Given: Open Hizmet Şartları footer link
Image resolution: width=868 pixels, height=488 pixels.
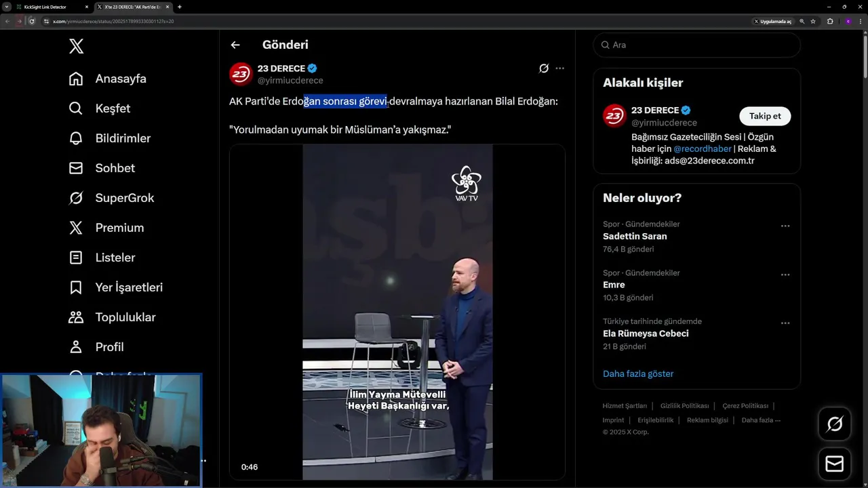Looking at the screenshot, I should [625, 406].
